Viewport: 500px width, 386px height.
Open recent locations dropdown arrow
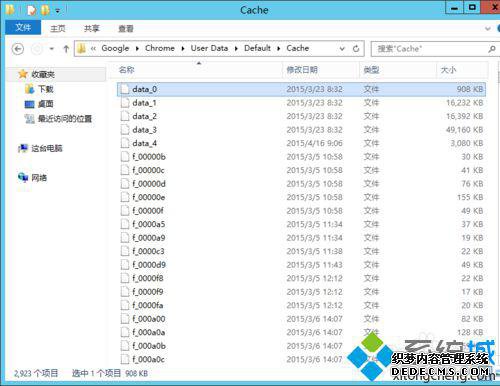pyautogui.click(x=52, y=49)
